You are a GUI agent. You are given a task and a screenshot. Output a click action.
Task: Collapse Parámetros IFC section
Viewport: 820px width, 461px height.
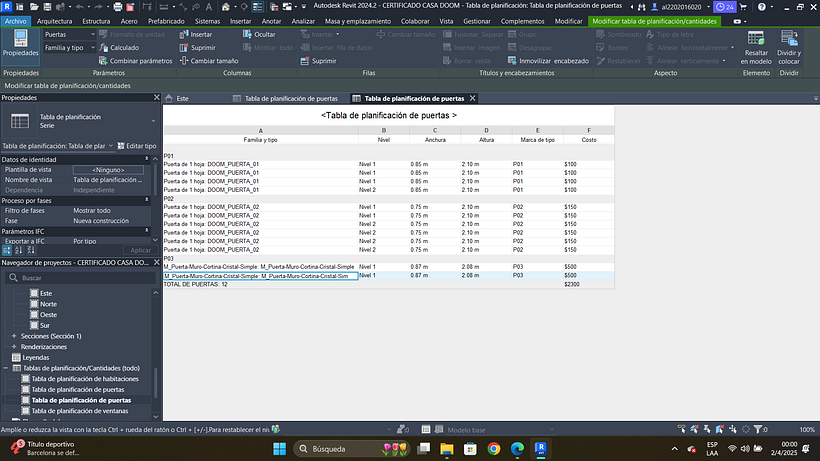click(x=147, y=231)
